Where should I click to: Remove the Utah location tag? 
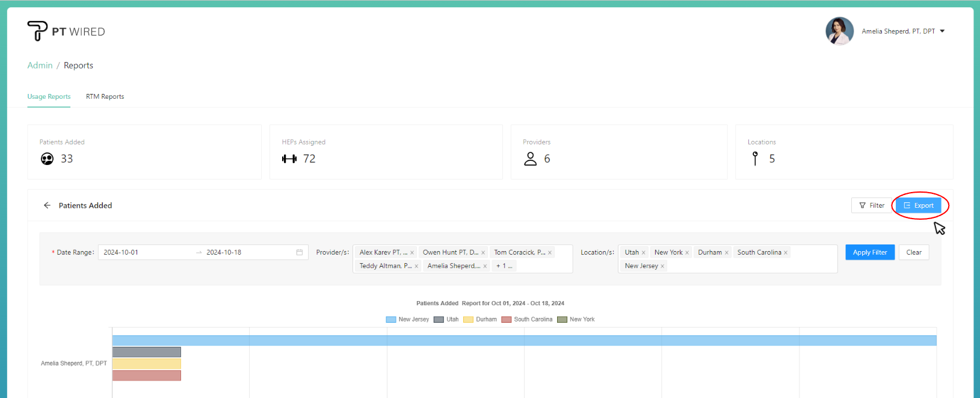click(x=644, y=253)
